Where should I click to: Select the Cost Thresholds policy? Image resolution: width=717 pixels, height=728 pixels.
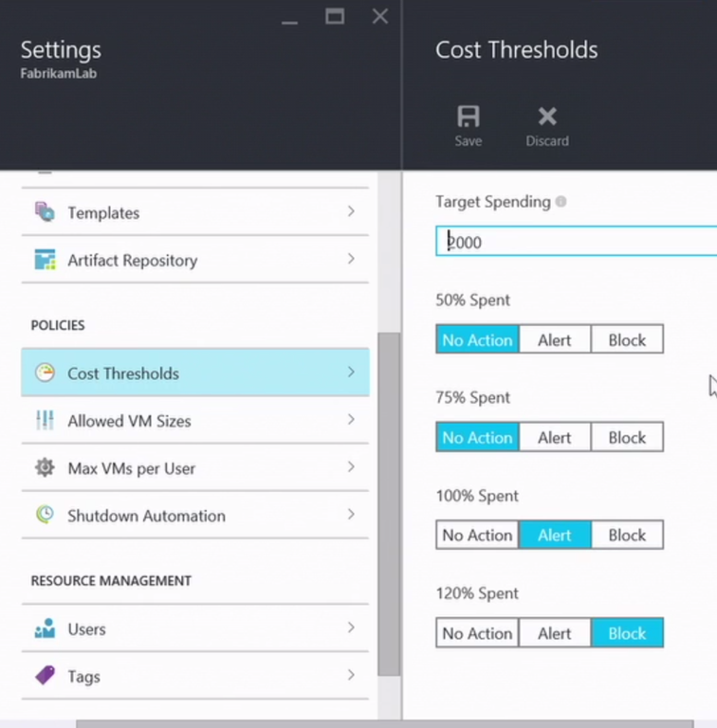click(195, 373)
